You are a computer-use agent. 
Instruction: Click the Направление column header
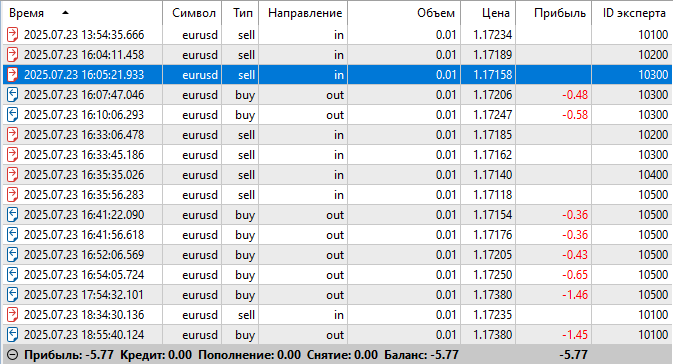coord(303,13)
